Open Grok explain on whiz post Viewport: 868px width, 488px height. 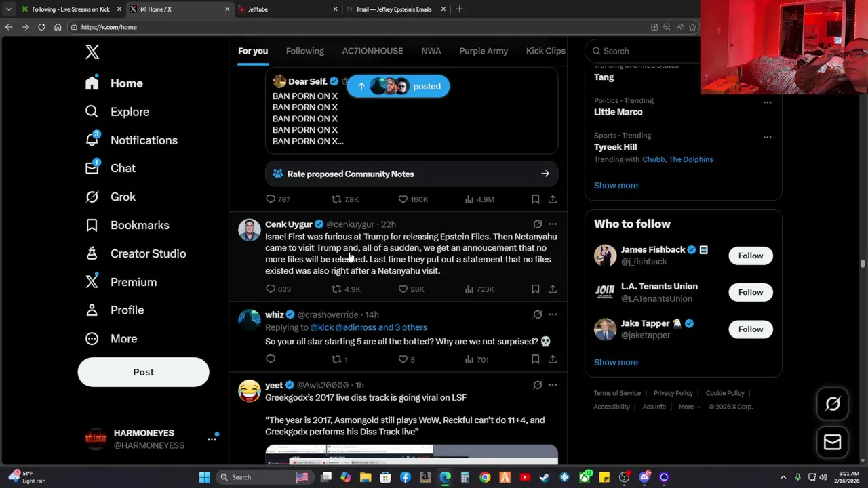537,314
